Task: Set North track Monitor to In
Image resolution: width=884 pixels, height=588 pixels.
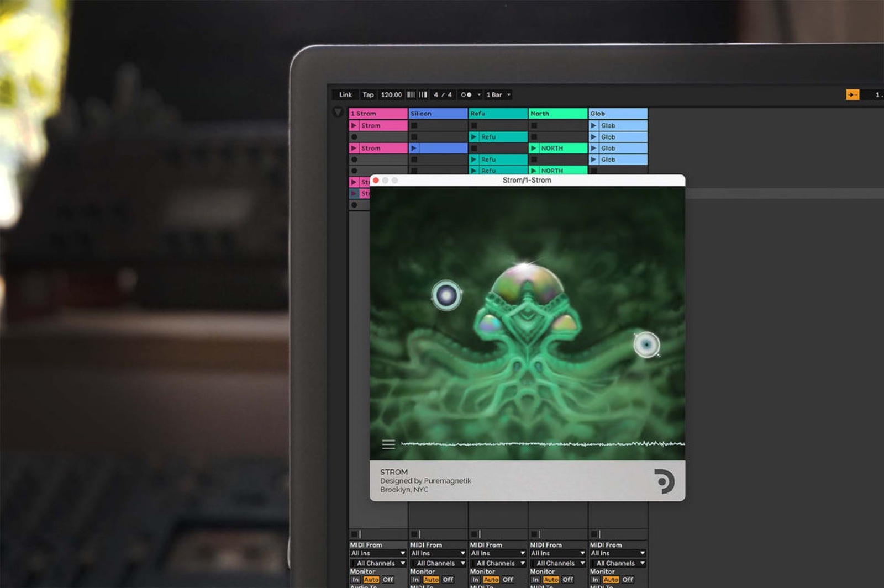Action: pos(535,580)
